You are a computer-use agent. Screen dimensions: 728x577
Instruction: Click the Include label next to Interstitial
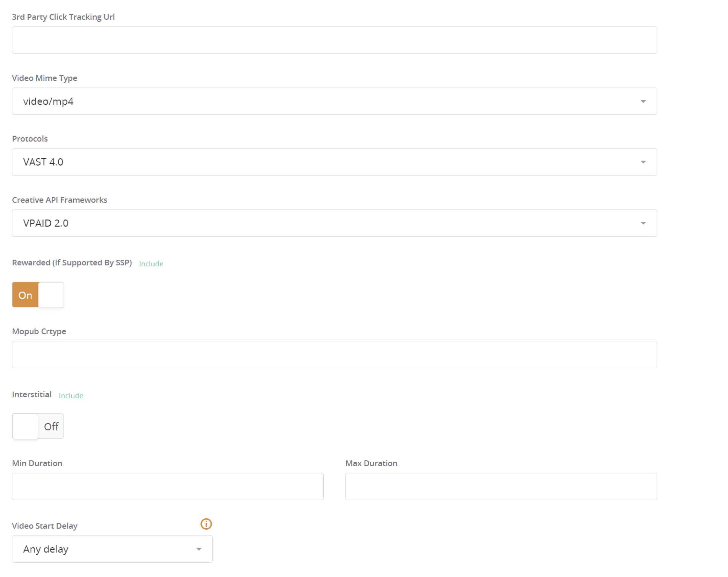(71, 395)
